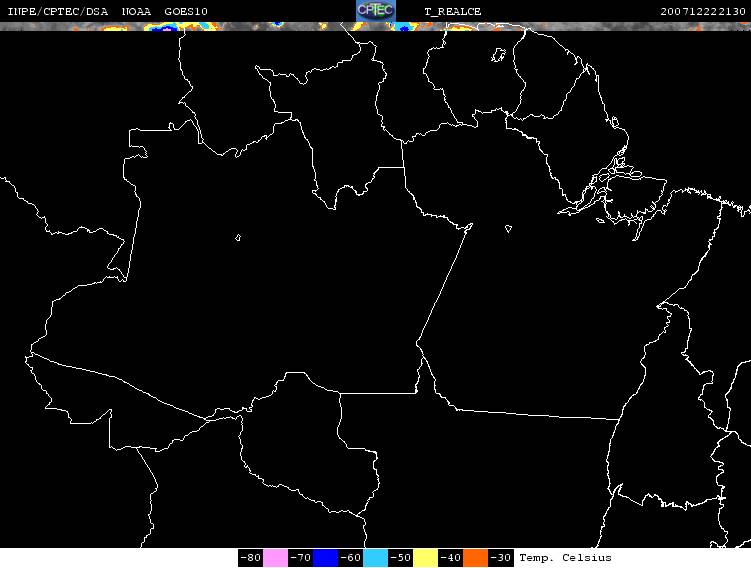
Task: Select the pink -80 color swatch
Action: point(275,557)
